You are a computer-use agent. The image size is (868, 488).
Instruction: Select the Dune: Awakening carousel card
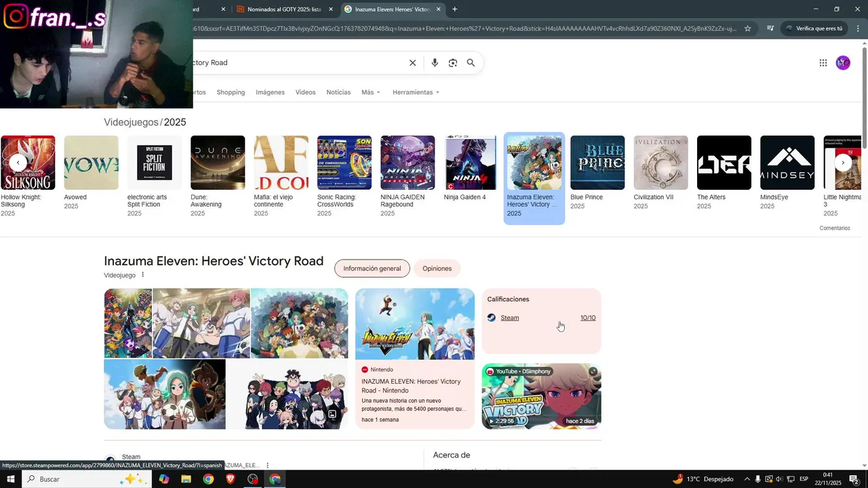[218, 176]
